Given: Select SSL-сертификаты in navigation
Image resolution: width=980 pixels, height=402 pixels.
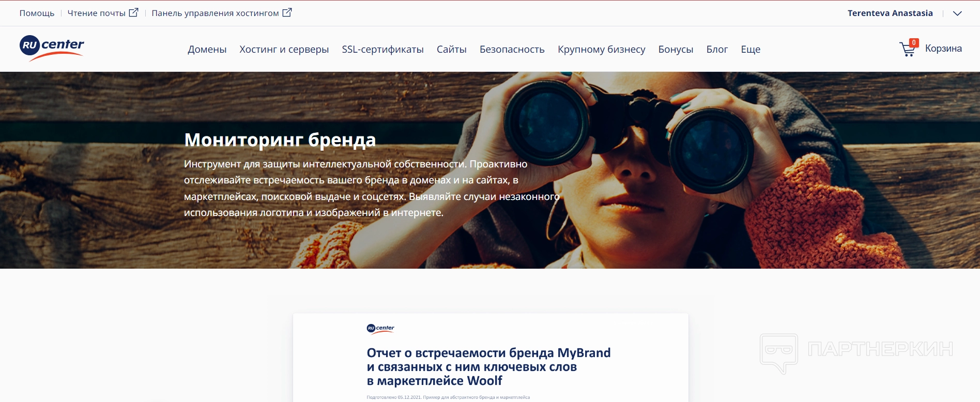Looking at the screenshot, I should point(382,49).
